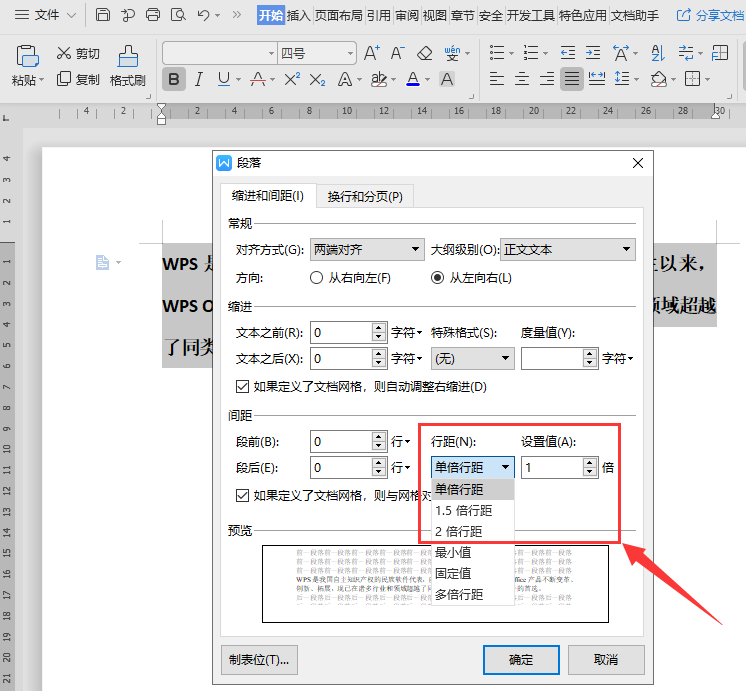Viewport: 746px width, 691px height.
Task: Increase paragraph indent icon
Action: (593, 53)
